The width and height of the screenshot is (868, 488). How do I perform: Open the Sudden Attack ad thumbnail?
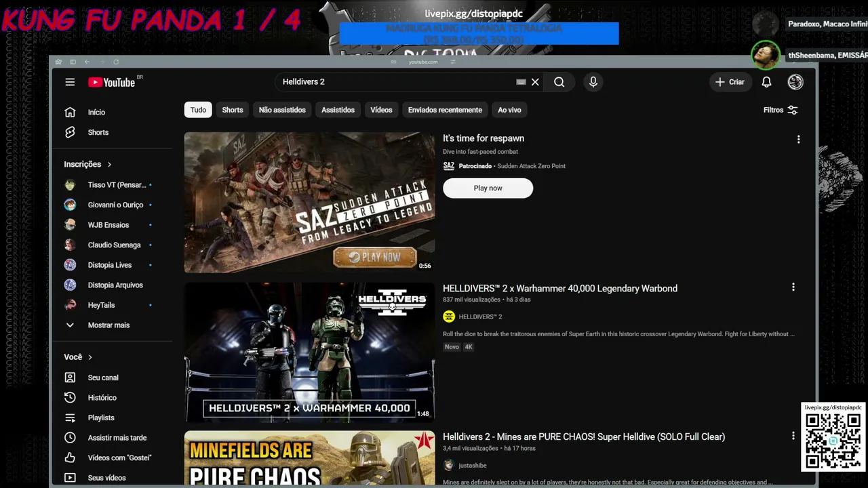pyautogui.click(x=309, y=202)
